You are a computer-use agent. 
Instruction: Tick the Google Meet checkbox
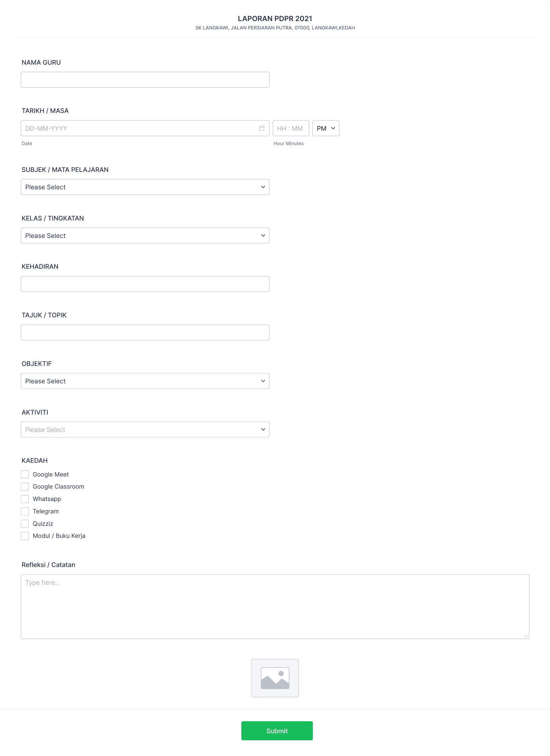coord(25,475)
